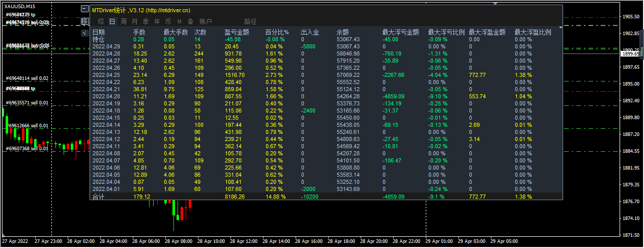Click the 手数 column header
This screenshot has width=644, height=248.
139,32
